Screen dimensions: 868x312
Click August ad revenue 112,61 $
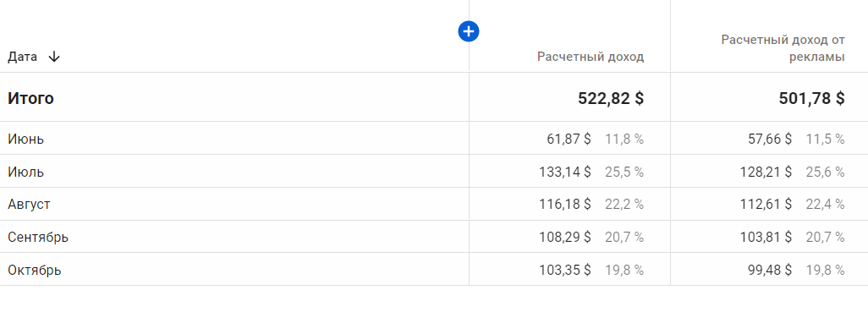coord(766,205)
